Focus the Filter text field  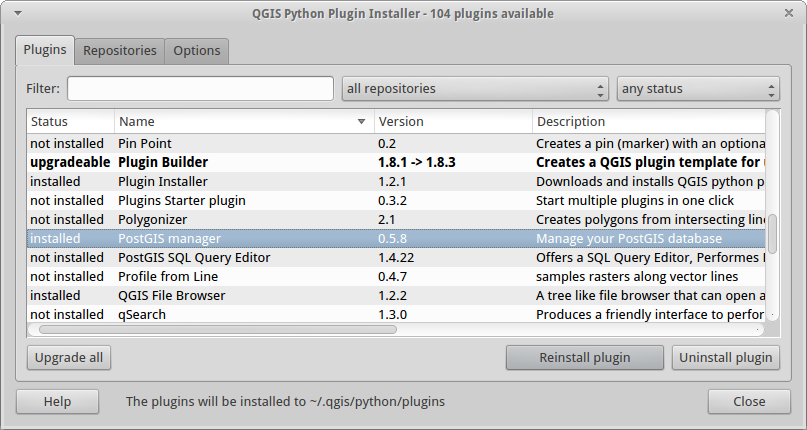tap(200, 89)
